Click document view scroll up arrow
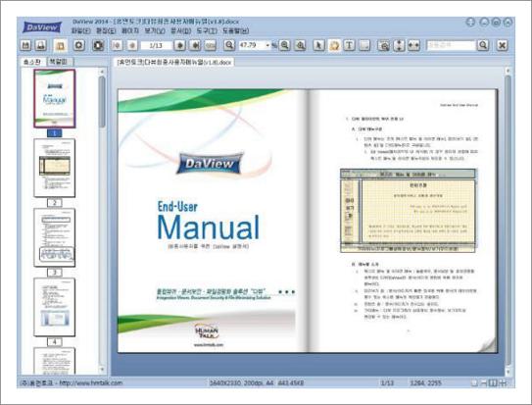Screen dimensions: 532x405 click(508, 71)
